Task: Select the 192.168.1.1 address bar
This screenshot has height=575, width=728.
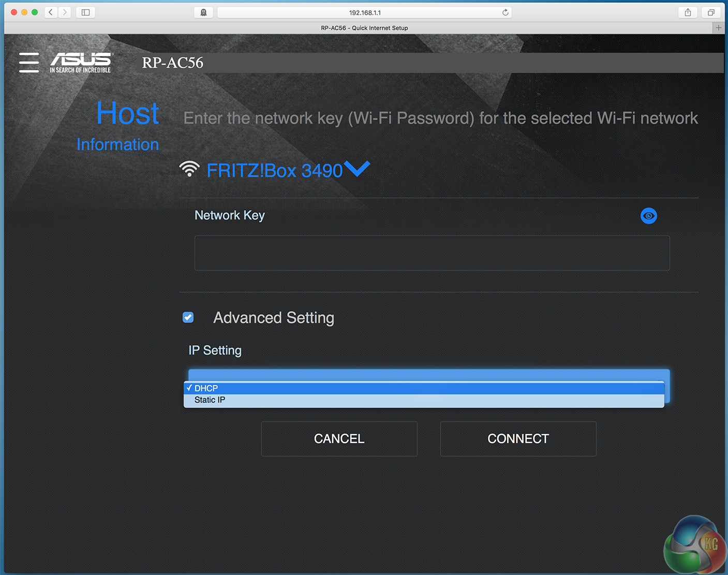Action: (x=364, y=12)
